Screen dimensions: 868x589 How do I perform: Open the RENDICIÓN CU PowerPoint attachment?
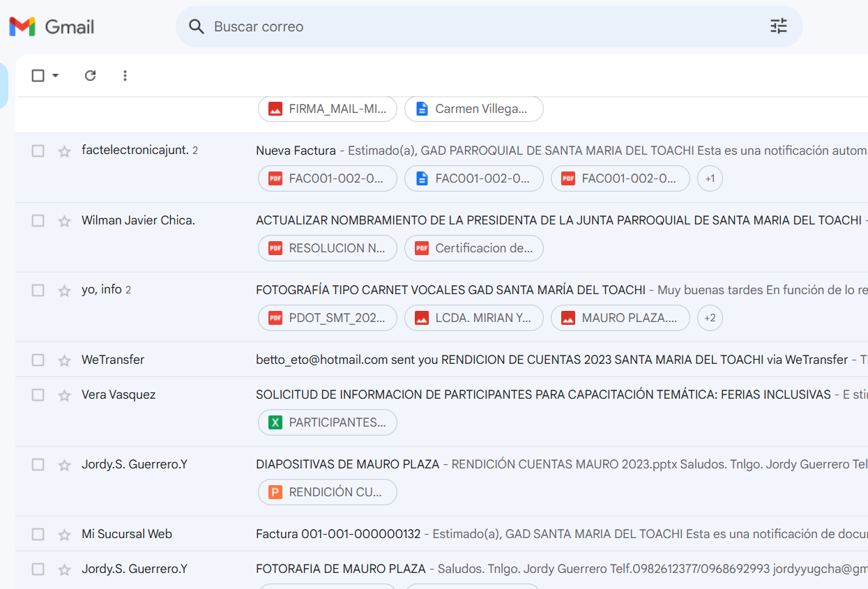click(x=328, y=492)
